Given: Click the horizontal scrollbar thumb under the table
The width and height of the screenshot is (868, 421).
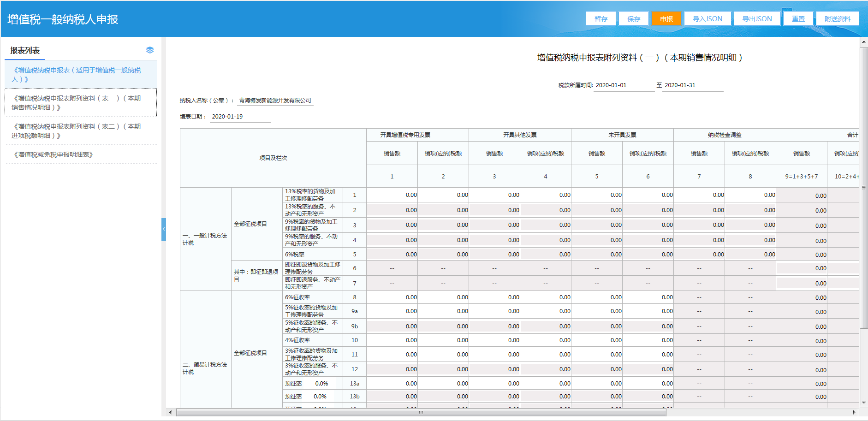Looking at the screenshot, I should click(421, 412).
